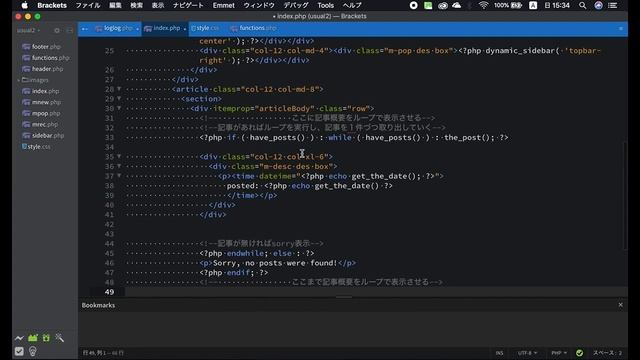Click the split view icon in sidebar header
This screenshot has width=640, height=360.
pos(69,31)
